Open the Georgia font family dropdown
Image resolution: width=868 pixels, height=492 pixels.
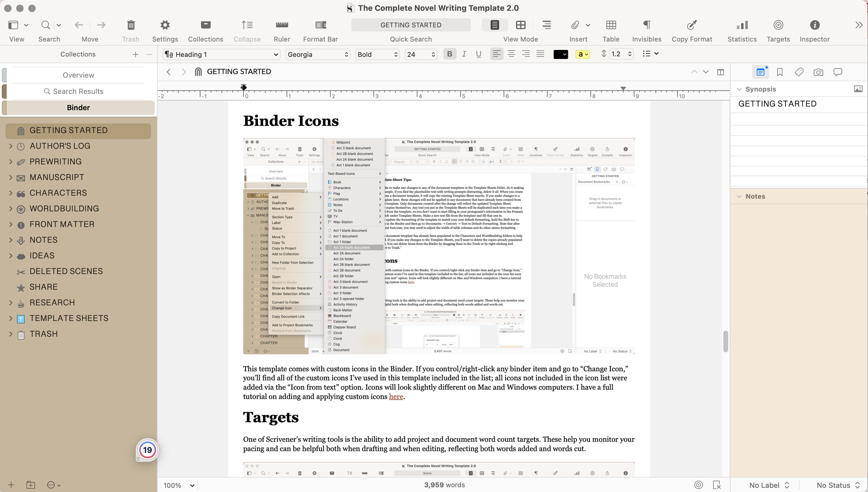(x=317, y=54)
